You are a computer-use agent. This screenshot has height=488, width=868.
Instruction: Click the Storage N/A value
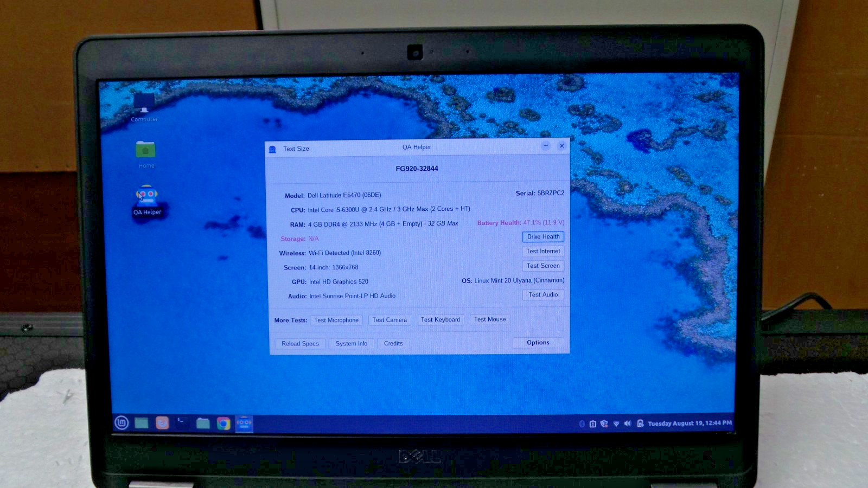[x=314, y=239]
